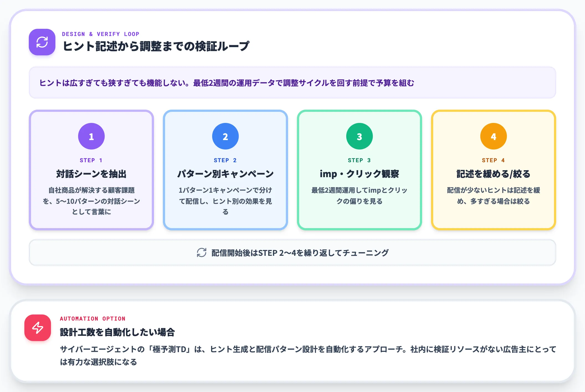
Task: Click the STEP 2 label
Action: tap(225, 160)
